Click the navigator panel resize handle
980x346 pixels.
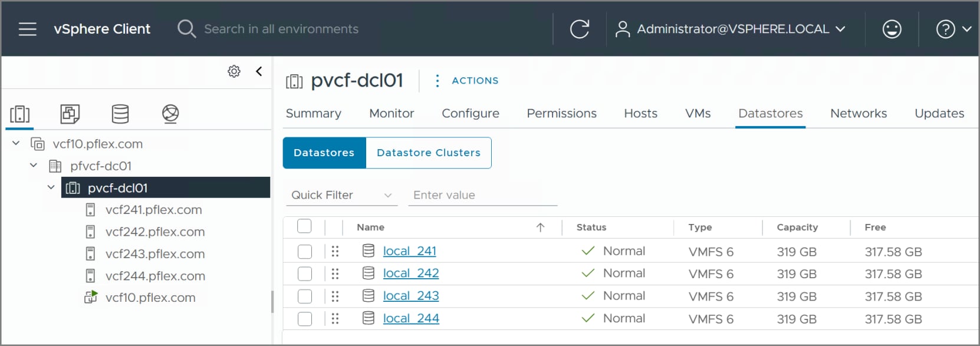point(272,302)
